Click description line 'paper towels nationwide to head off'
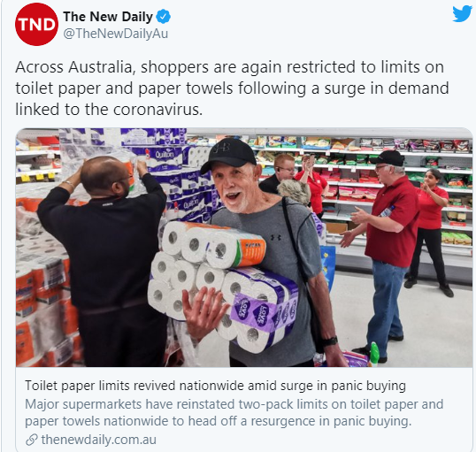 [x=218, y=421]
